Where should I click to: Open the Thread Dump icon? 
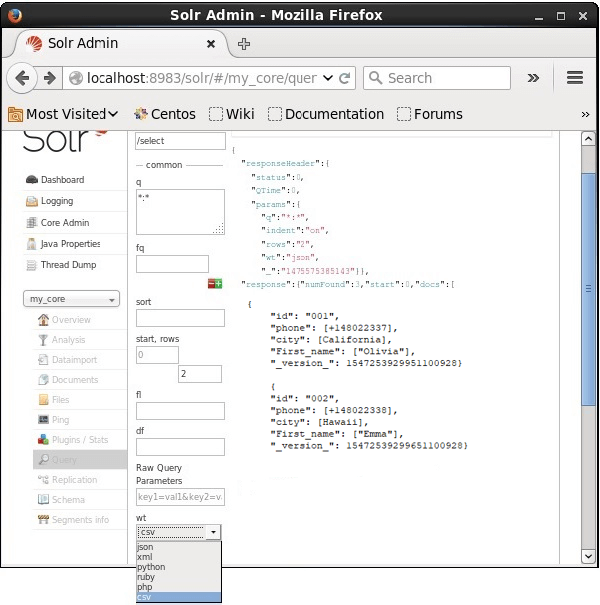tap(32, 265)
